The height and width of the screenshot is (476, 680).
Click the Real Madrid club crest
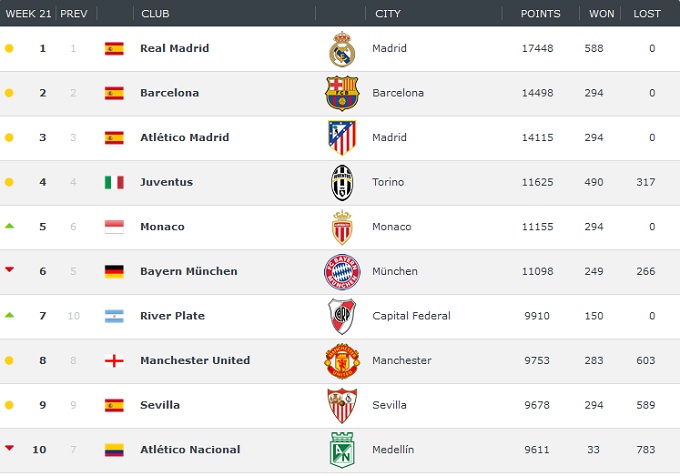342,49
